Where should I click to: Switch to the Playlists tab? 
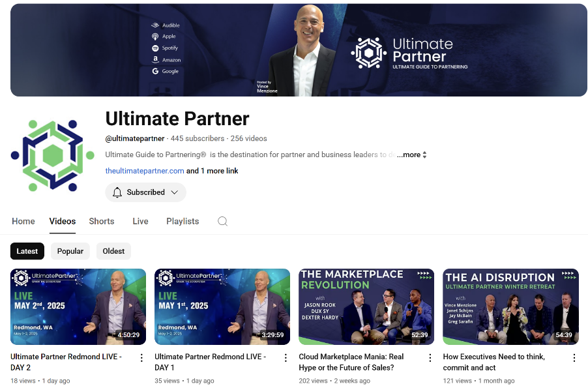(x=183, y=221)
